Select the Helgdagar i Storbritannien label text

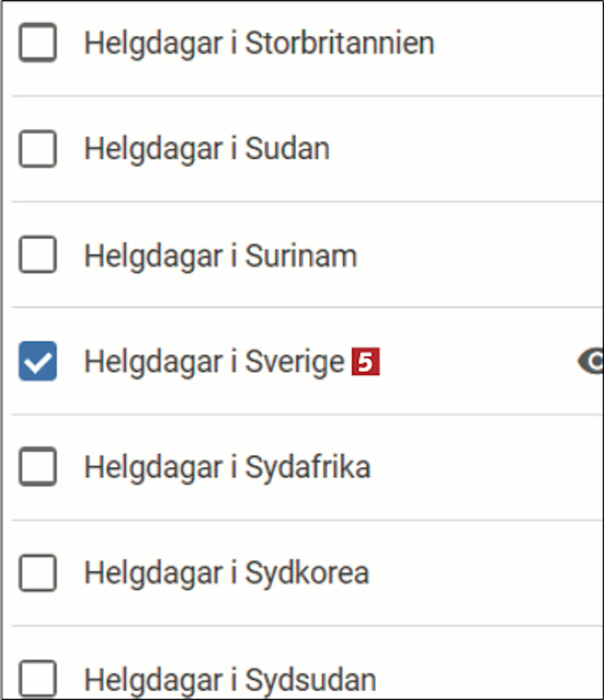259,43
